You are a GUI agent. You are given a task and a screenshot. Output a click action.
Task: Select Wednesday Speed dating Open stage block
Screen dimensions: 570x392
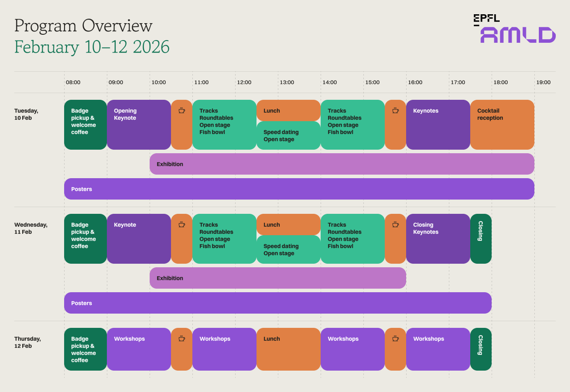pyautogui.click(x=289, y=249)
